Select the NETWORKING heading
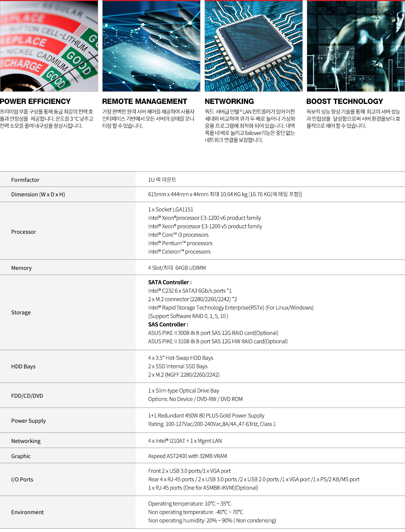The image size is (405, 532). 229,102
